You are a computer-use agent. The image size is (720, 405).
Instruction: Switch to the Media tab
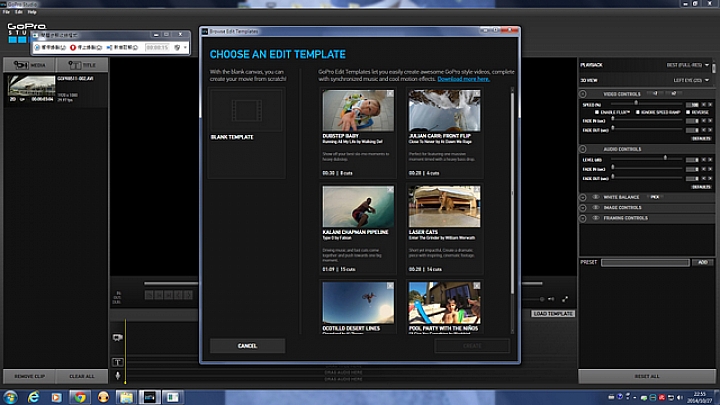click(x=29, y=65)
